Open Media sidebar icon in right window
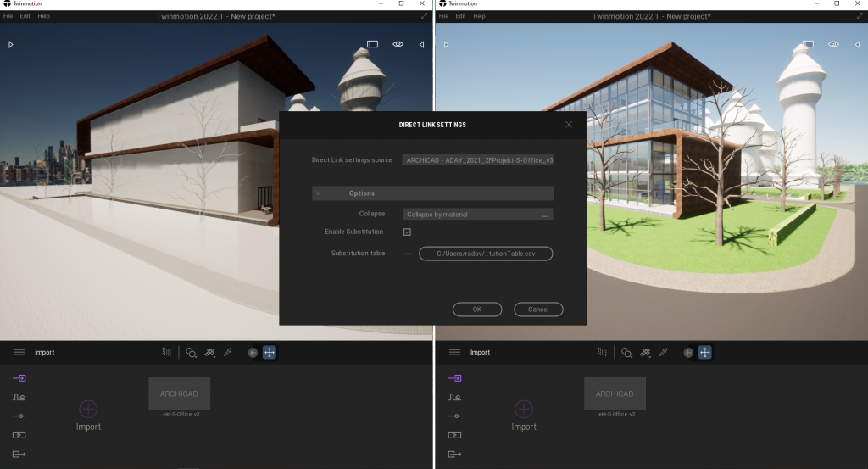Image resolution: width=868 pixels, height=469 pixels. pos(455,435)
